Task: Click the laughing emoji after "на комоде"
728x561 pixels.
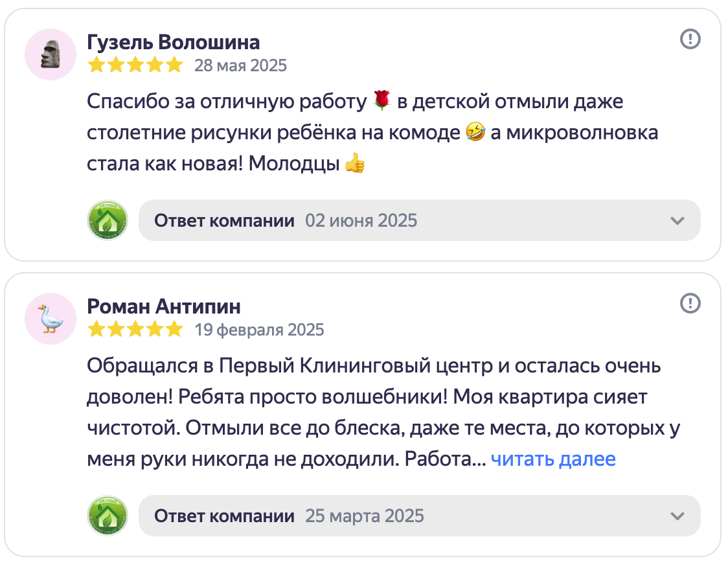Action: (474, 133)
